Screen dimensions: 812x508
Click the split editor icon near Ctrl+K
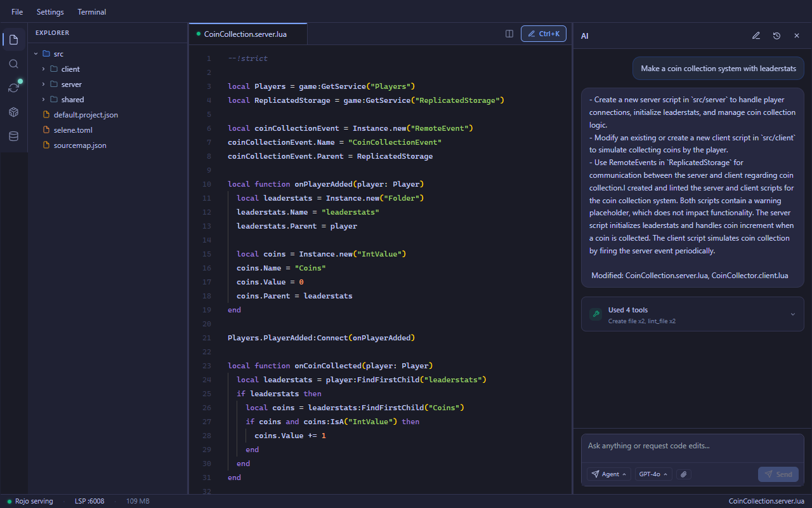(x=509, y=34)
